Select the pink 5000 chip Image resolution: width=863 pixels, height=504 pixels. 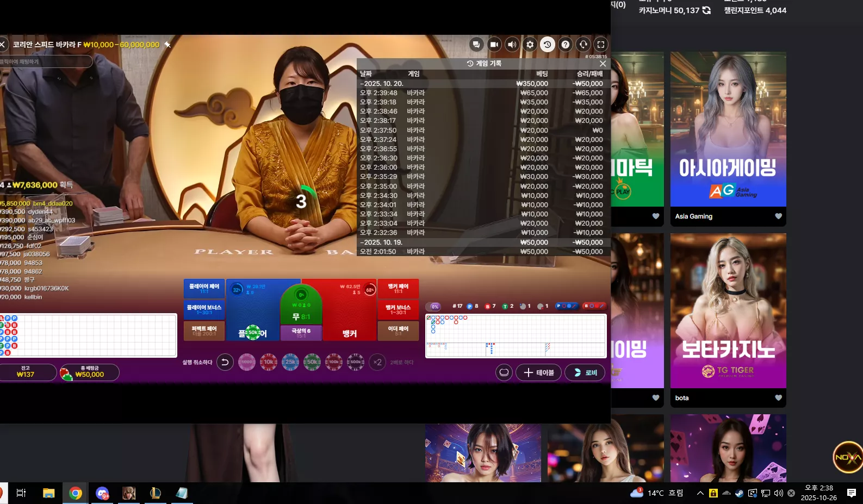(x=247, y=362)
